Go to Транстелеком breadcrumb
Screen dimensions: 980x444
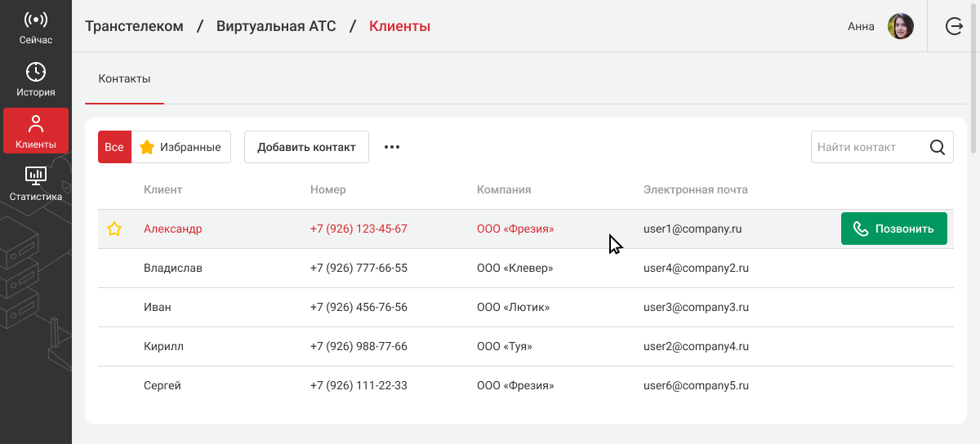pos(134,26)
